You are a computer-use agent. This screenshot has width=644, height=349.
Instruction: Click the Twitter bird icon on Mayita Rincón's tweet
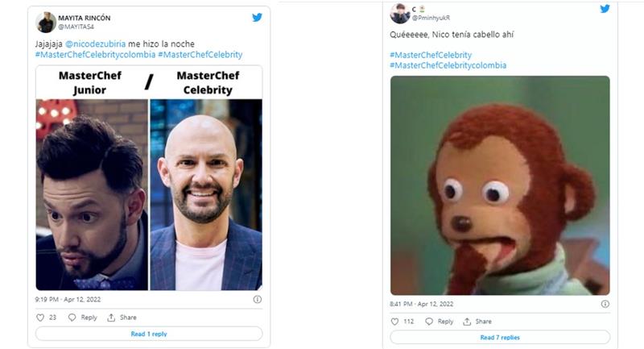click(x=257, y=17)
